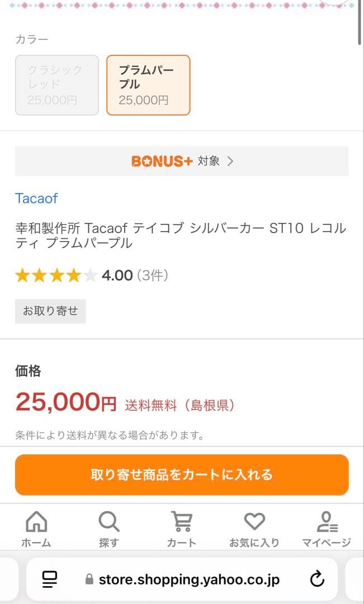Select the お取り寄せ availability label
Screen dimensions: 364x604
pyautogui.click(x=50, y=311)
